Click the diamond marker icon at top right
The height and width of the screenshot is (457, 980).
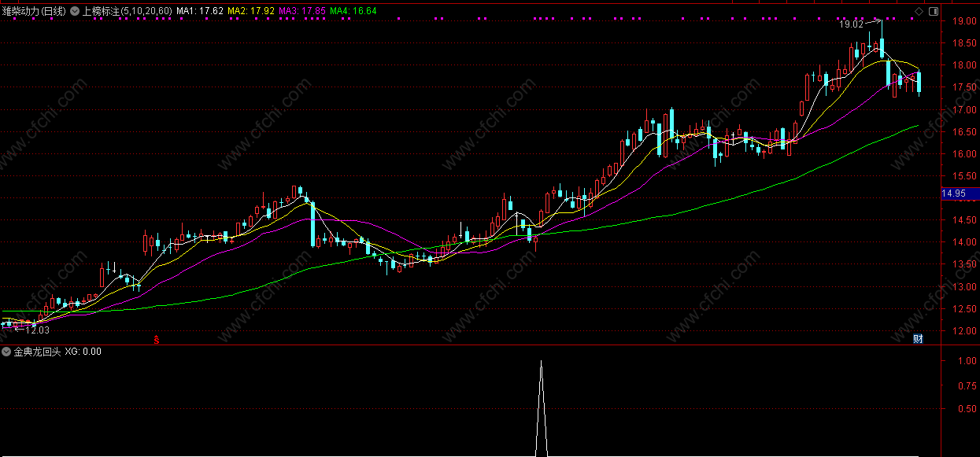click(919, 11)
